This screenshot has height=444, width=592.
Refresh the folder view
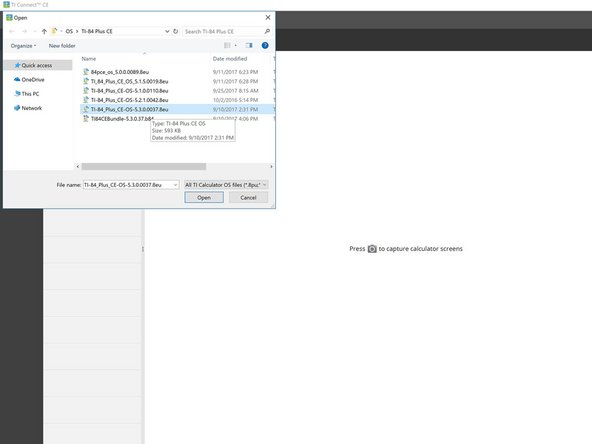pyautogui.click(x=176, y=31)
